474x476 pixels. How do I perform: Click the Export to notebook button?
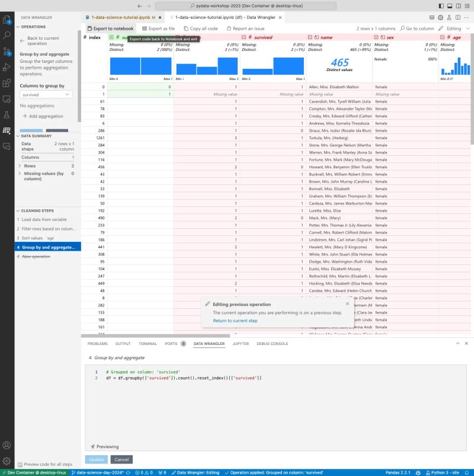point(111,28)
